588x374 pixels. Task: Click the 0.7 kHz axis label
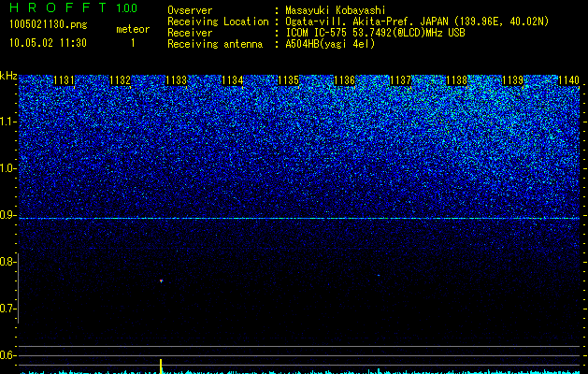[x=7, y=309]
